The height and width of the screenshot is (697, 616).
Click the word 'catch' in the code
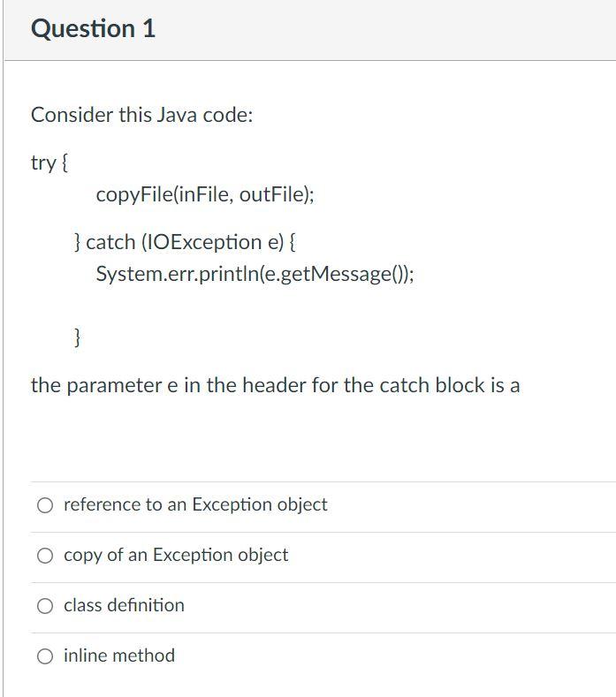click(110, 242)
